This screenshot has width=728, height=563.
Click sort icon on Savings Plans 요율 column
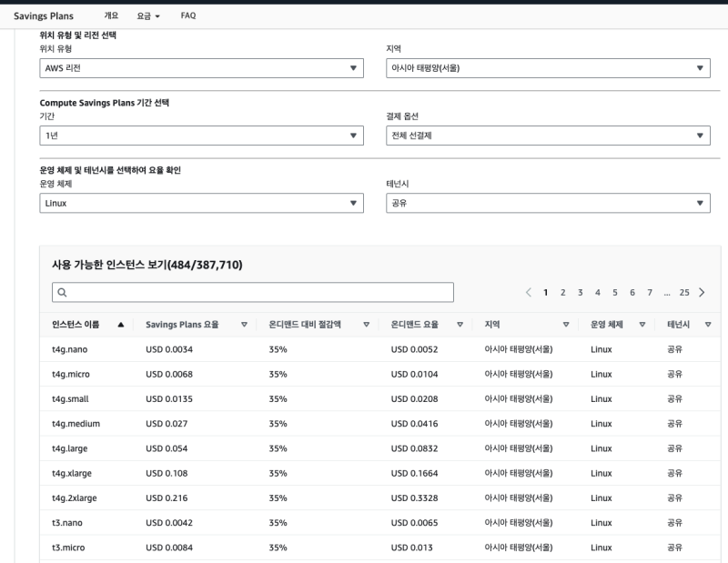coord(244,325)
